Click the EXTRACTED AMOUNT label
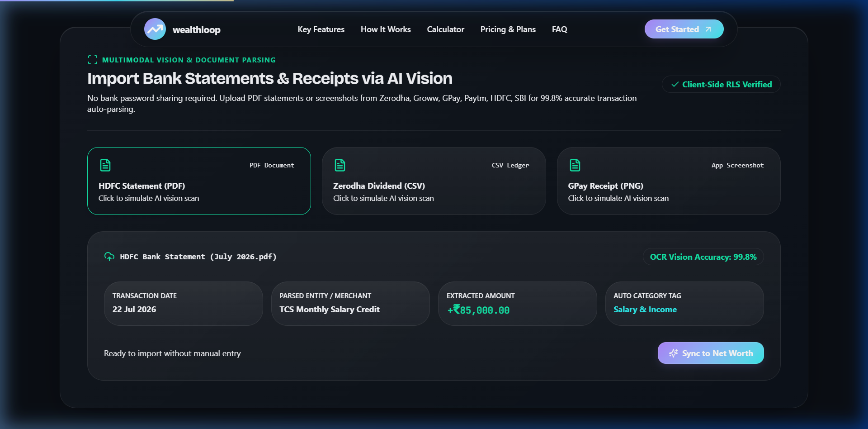This screenshot has height=429, width=868. (481, 296)
